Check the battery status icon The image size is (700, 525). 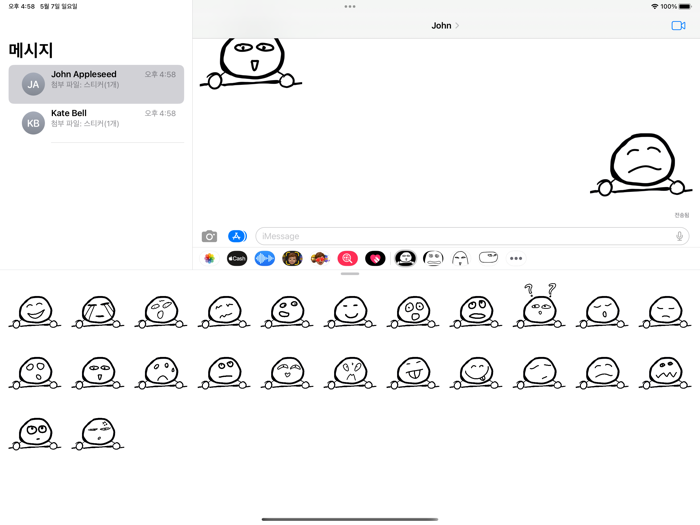[685, 7]
